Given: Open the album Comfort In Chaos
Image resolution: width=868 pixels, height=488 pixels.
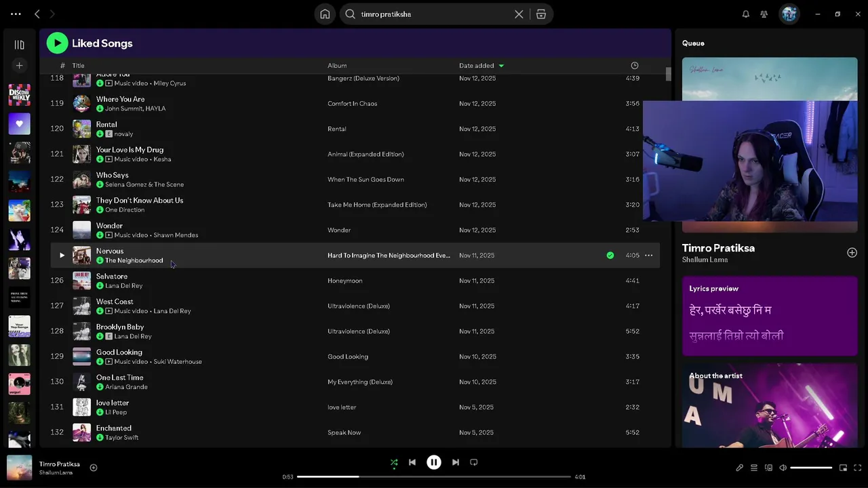Looking at the screenshot, I should click(352, 104).
